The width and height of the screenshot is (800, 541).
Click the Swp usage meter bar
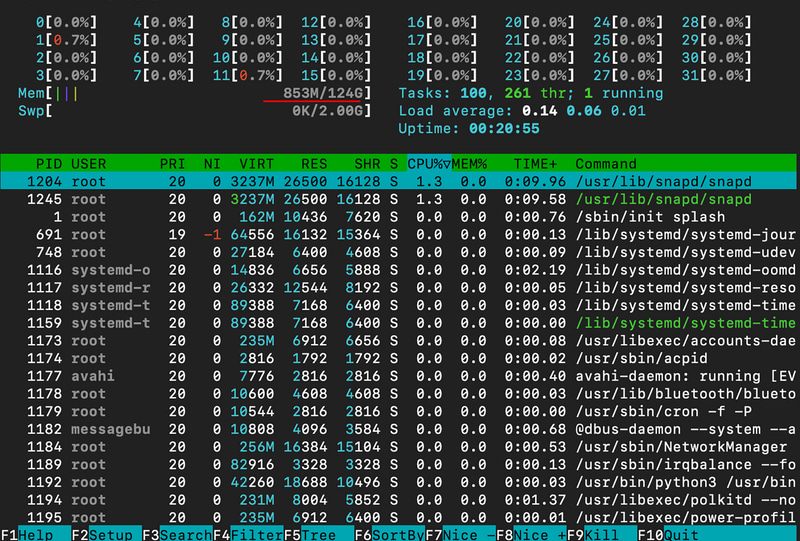point(194,111)
